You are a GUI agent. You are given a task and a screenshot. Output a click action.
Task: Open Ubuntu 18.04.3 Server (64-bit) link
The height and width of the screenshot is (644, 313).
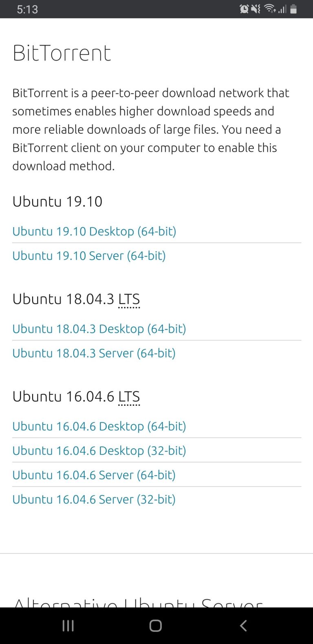point(94,353)
